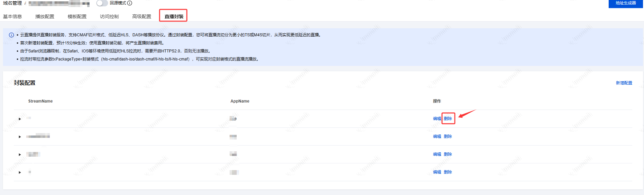This screenshot has height=195, width=644.
Task: Click 删除 in the third table row
Action: (448, 154)
